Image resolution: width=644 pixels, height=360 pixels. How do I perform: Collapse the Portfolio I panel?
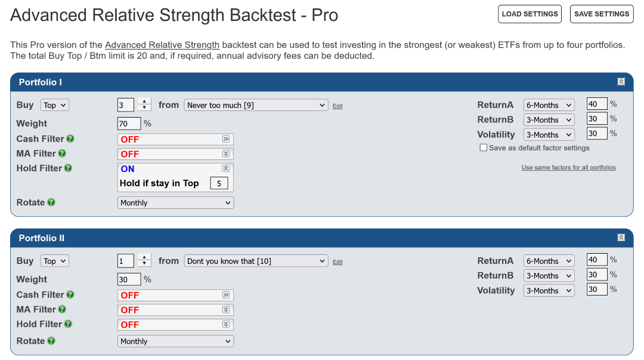click(621, 82)
